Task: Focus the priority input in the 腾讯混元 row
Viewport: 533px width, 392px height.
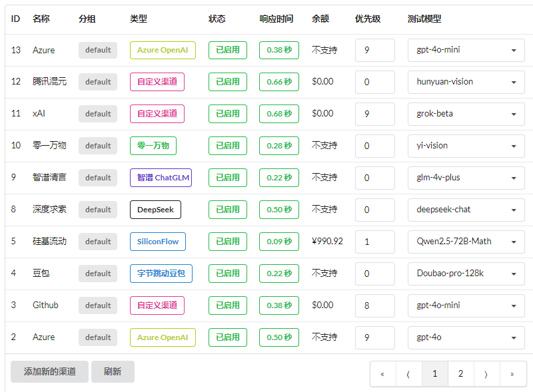Action: pos(375,82)
